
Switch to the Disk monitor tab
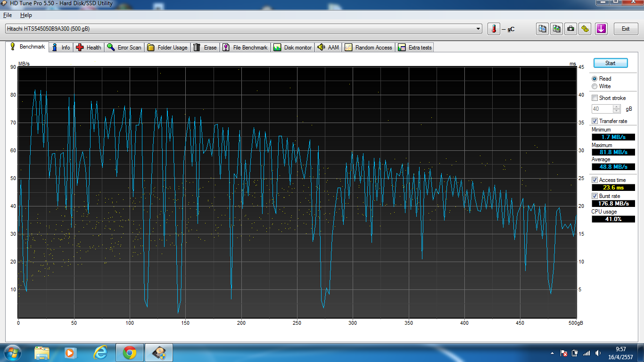tap(292, 48)
